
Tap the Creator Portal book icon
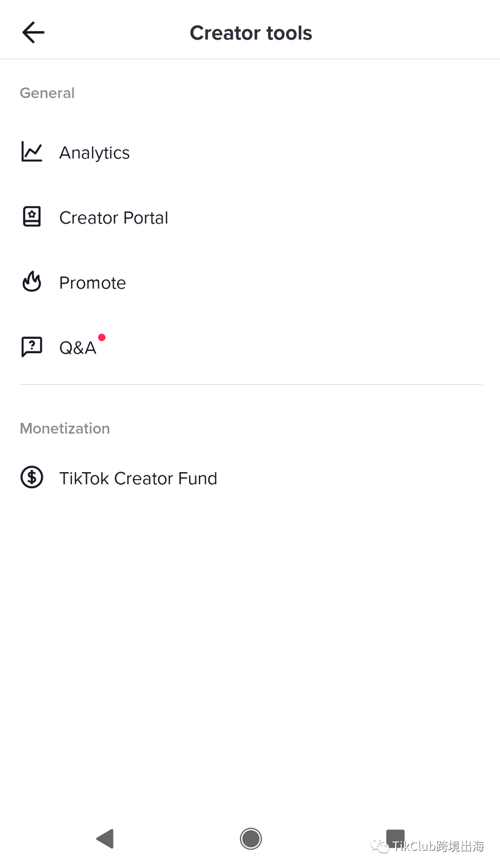(x=32, y=217)
